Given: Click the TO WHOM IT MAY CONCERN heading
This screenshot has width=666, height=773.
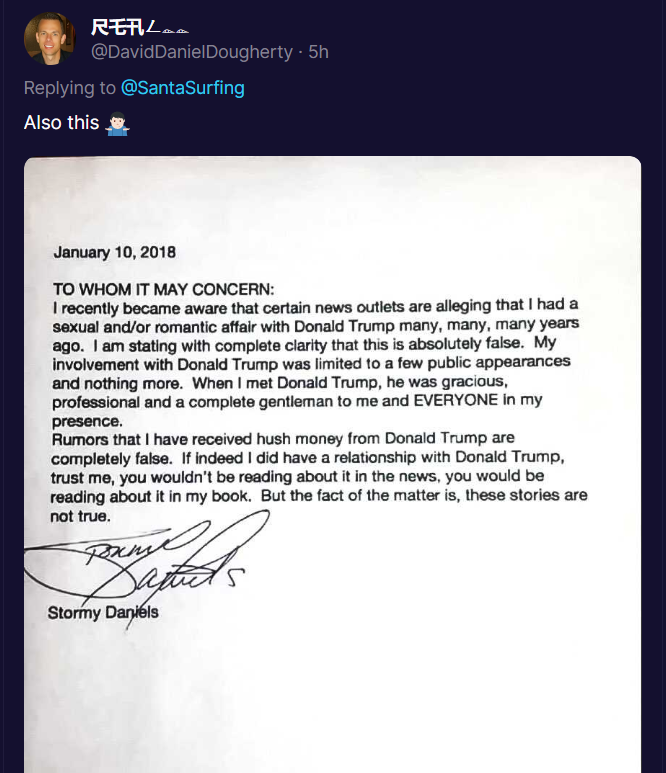Looking at the screenshot, I should point(163,289).
